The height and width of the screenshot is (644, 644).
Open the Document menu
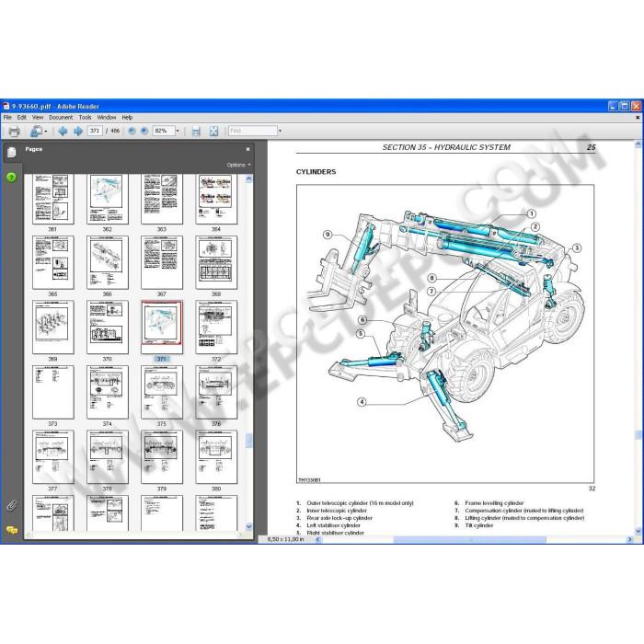point(61,117)
